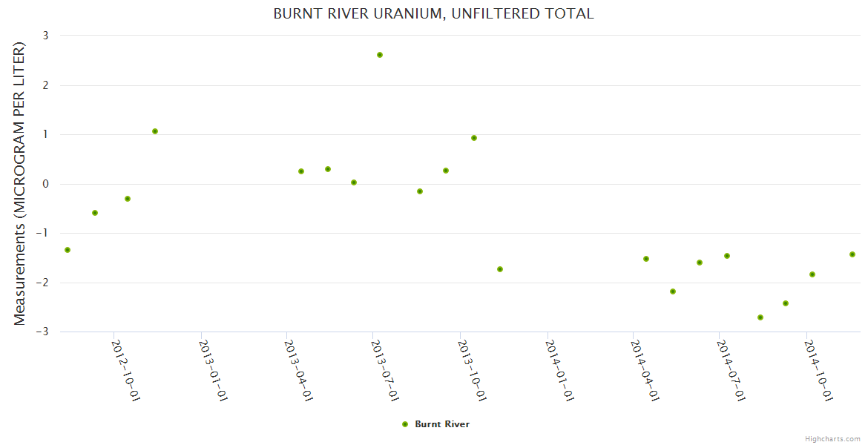The image size is (868, 445).
Task: Click the lowest data point near -2.7
Action: pos(760,317)
